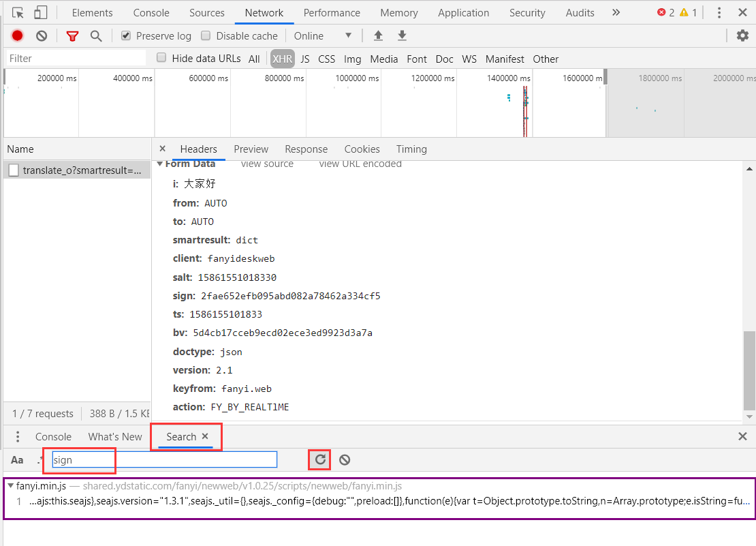This screenshot has height=546, width=756.
Task: Import a HAR file with upload arrow
Action: click(379, 35)
